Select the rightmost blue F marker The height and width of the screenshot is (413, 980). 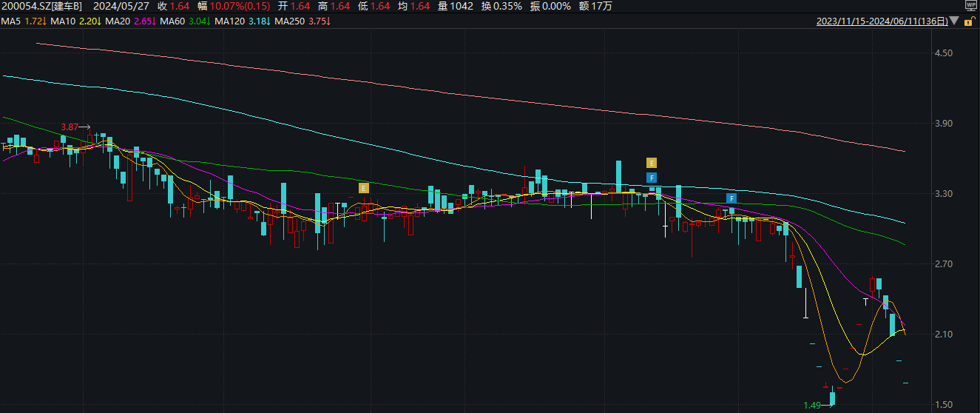click(x=731, y=198)
